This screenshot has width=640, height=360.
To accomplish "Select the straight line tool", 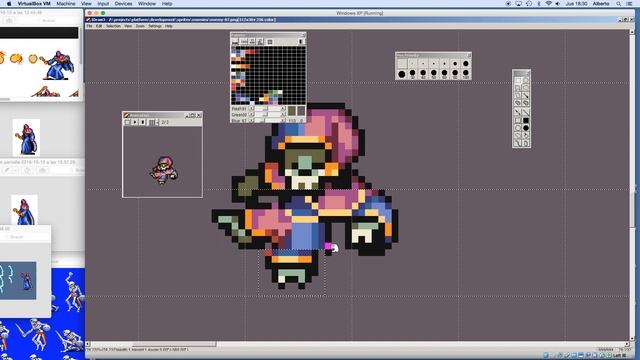I will [x=526, y=112].
